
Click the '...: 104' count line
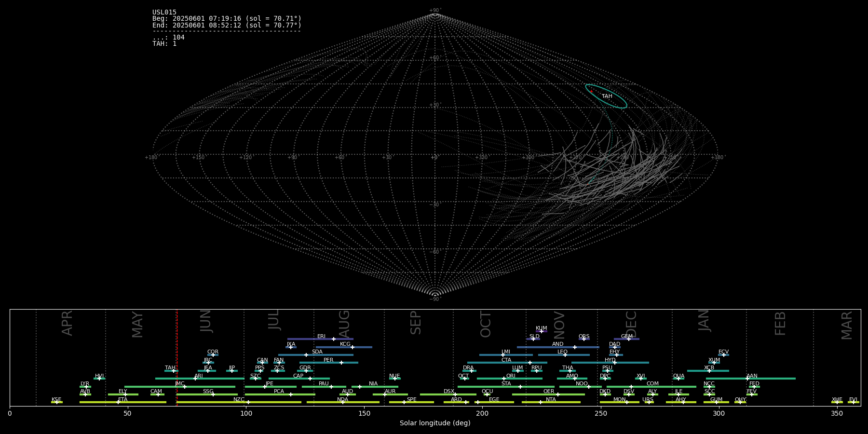click(168, 38)
